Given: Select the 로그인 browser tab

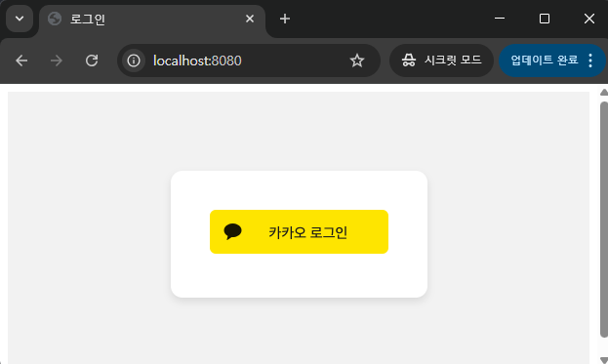Looking at the screenshot, I should (x=152, y=19).
